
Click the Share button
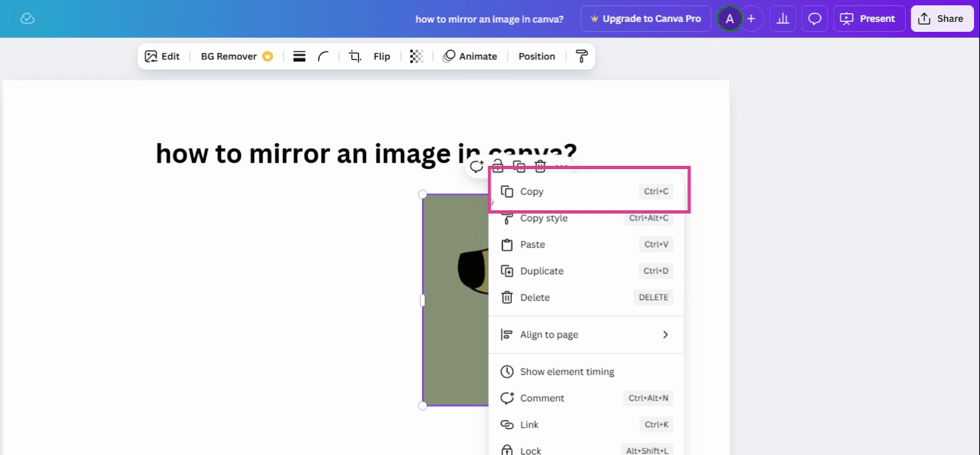(x=941, y=19)
